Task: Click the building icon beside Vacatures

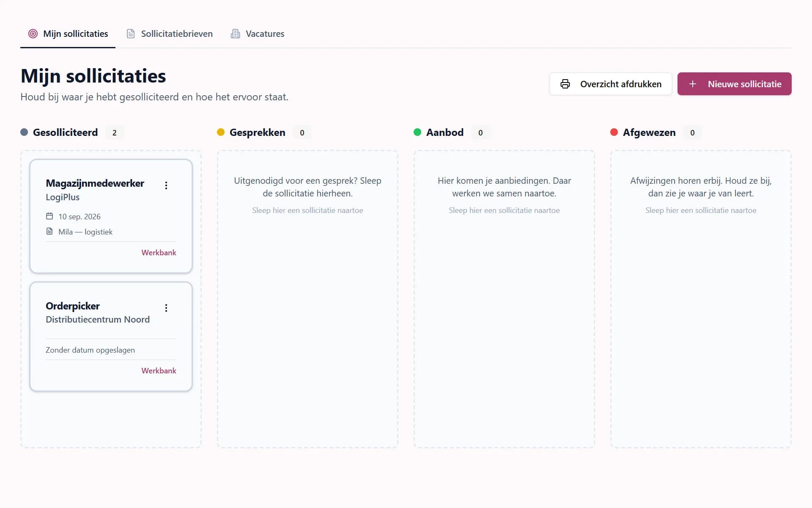Action: point(235,33)
